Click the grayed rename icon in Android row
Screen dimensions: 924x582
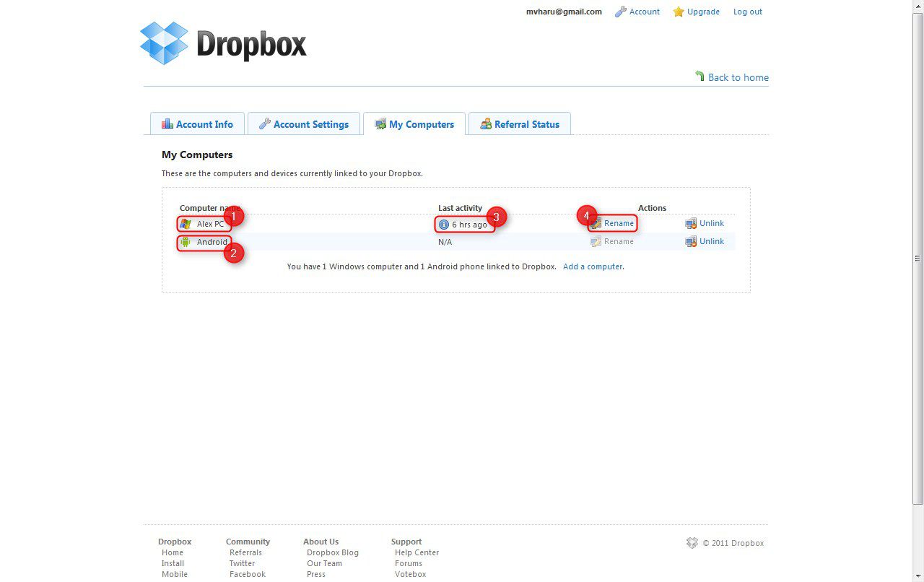[596, 241]
